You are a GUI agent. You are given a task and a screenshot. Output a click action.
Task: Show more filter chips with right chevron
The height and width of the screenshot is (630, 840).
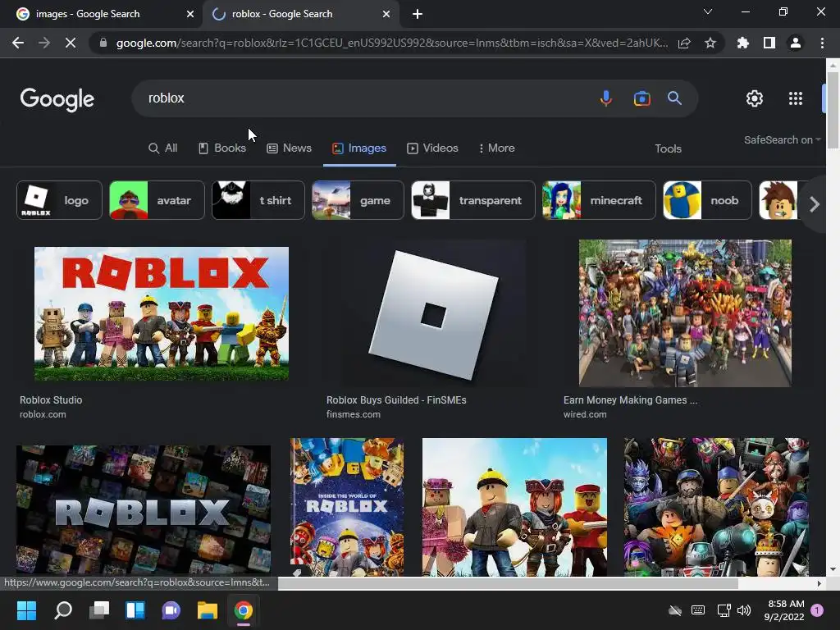(815, 204)
